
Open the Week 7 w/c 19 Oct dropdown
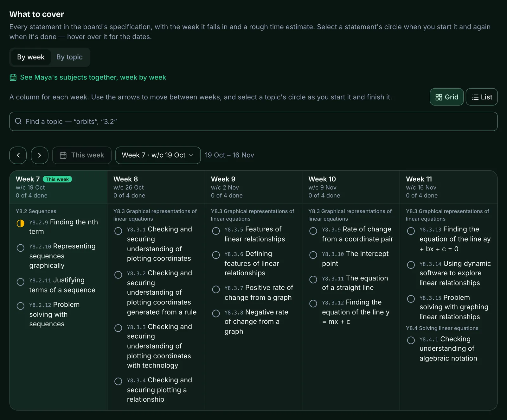click(158, 155)
